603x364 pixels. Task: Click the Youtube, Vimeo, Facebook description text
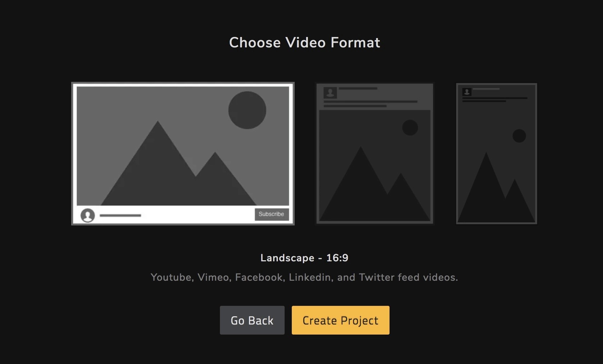coord(304,277)
